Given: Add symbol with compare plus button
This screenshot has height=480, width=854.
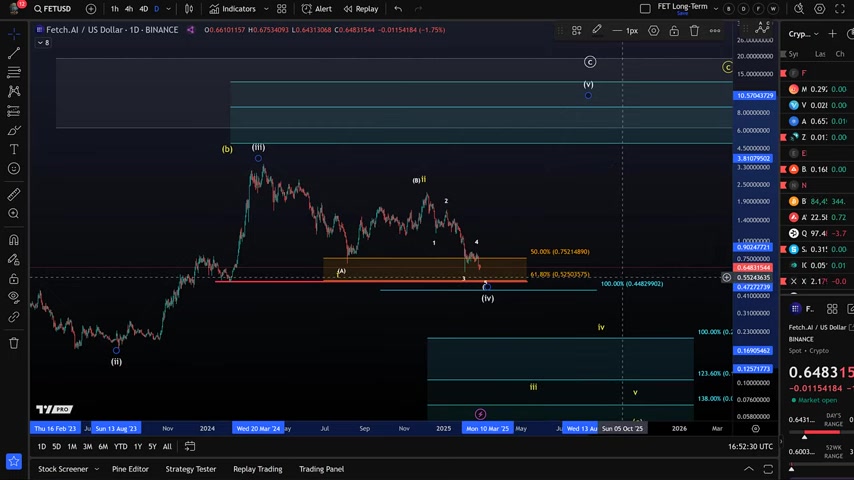Looking at the screenshot, I should 91,9.
